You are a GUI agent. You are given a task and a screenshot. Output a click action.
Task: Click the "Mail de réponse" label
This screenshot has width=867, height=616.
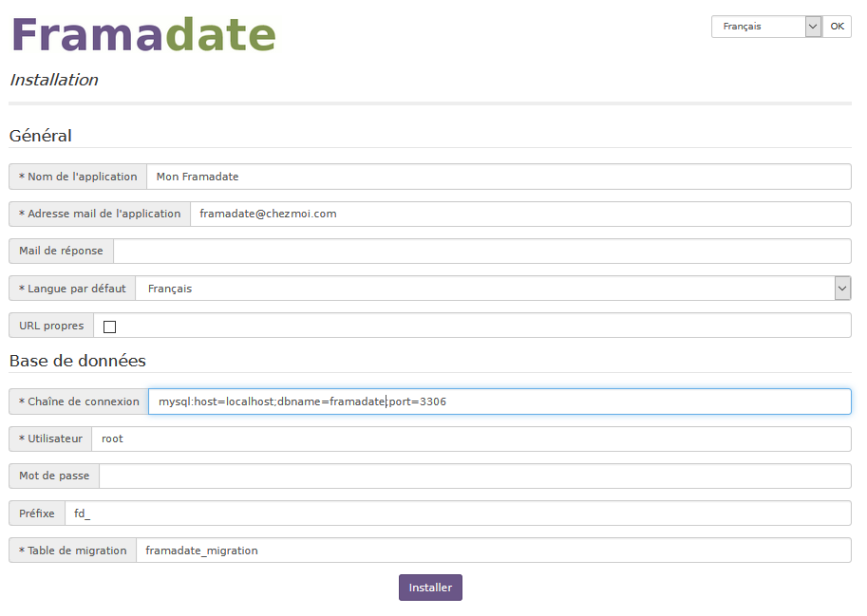pyautogui.click(x=62, y=251)
